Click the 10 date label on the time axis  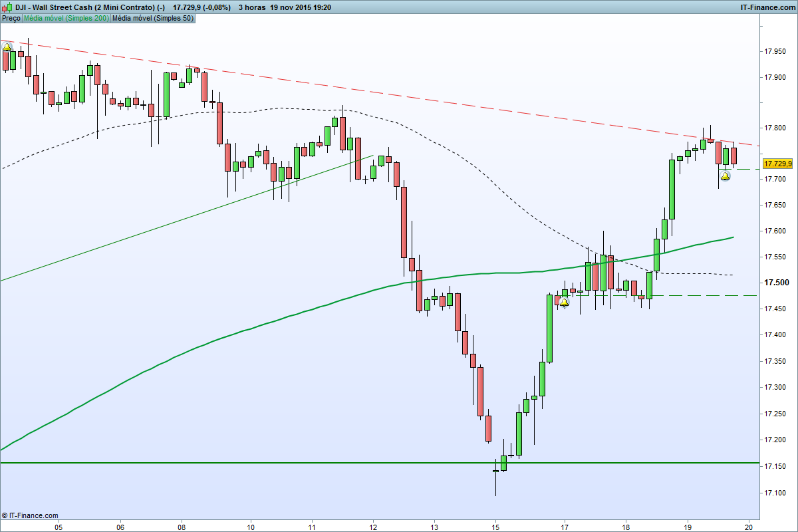(250, 527)
